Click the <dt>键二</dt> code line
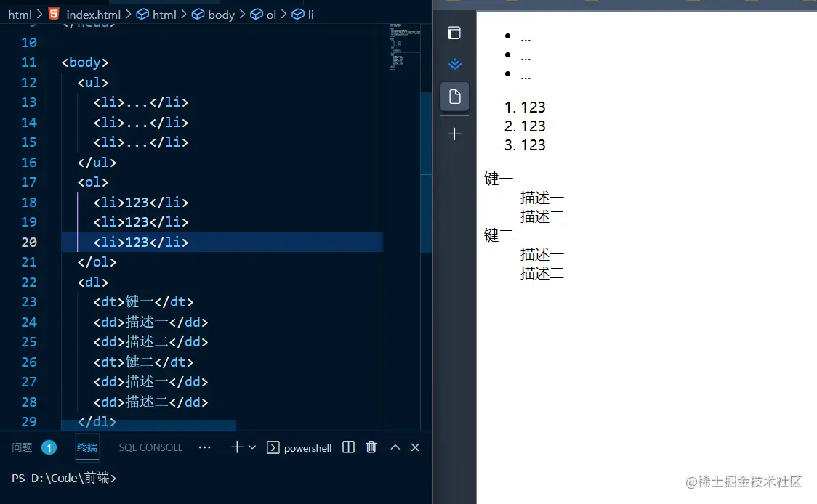Viewport: 817px width, 504px height. click(x=143, y=362)
